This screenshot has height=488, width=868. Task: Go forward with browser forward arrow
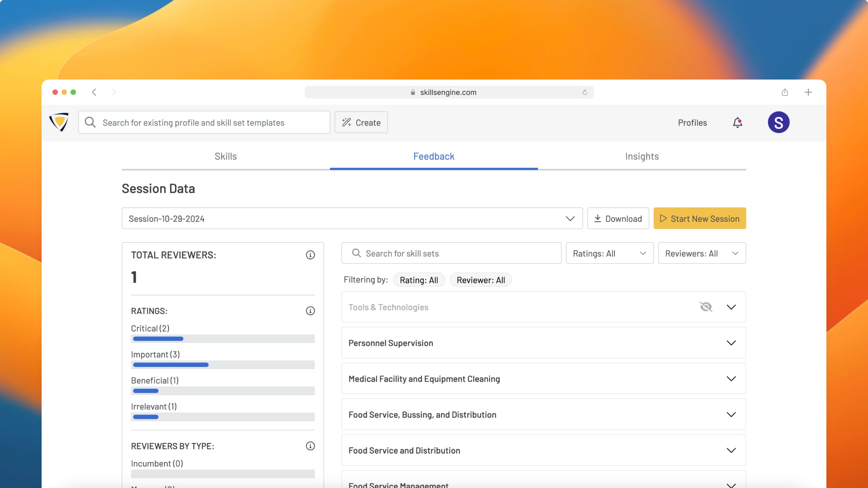[x=113, y=92]
